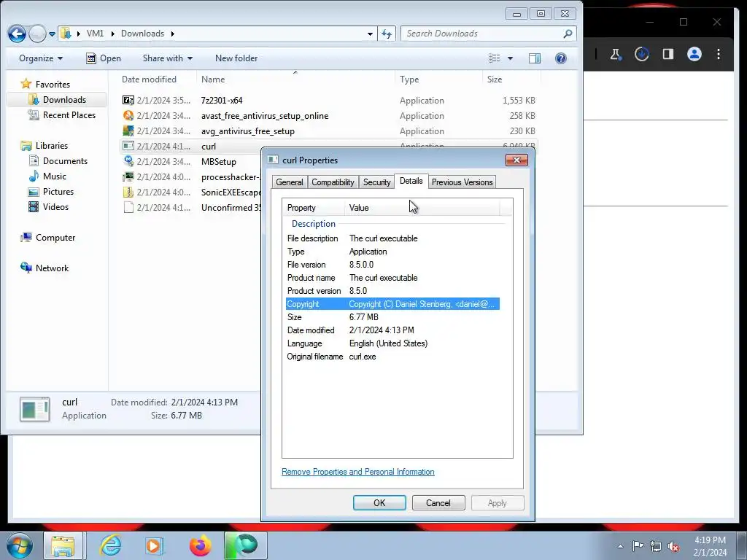The image size is (747, 560).
Task: Click the MBSetup file icon
Action: pyautogui.click(x=128, y=161)
